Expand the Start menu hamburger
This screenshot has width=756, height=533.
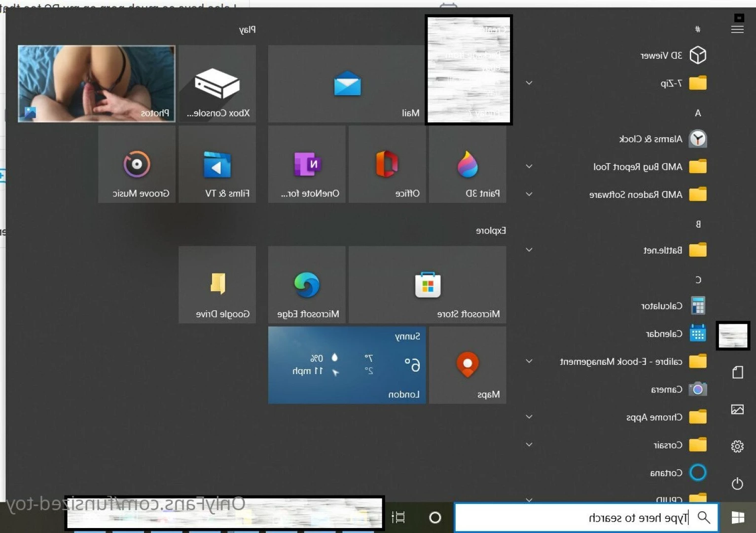[x=737, y=30]
